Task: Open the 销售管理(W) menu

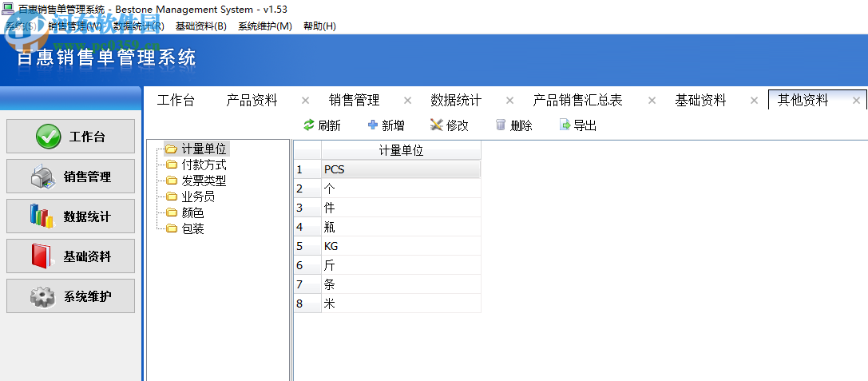Action: pos(75,26)
